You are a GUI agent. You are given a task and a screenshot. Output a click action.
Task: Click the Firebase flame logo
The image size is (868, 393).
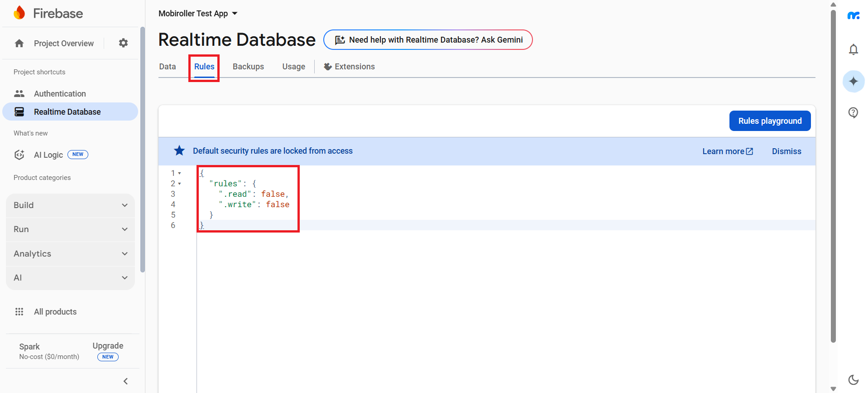coord(19,13)
